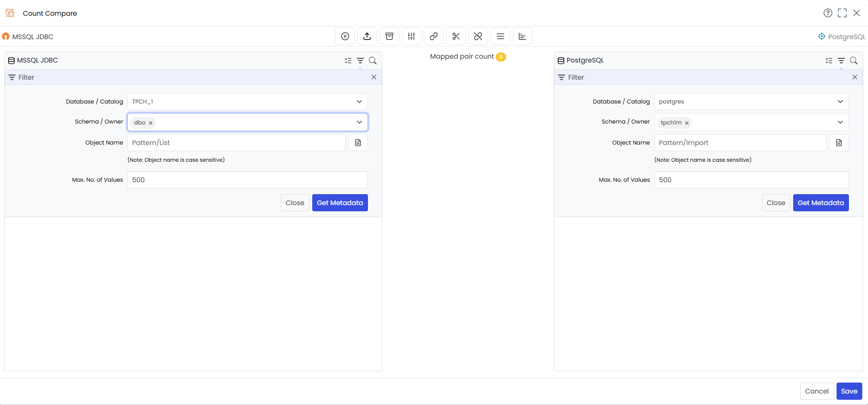Click file list icon beside Pattern/List field
This screenshot has width=868, height=405.
pos(358,143)
